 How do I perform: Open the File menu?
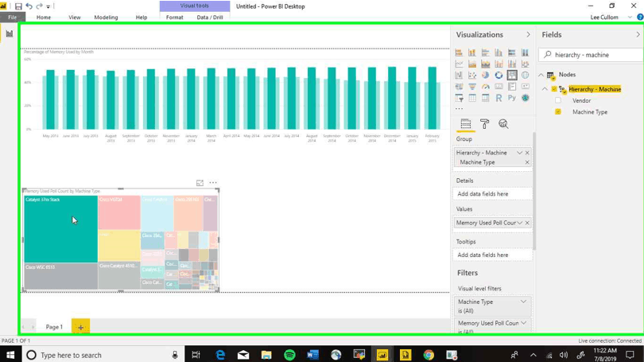pyautogui.click(x=12, y=18)
